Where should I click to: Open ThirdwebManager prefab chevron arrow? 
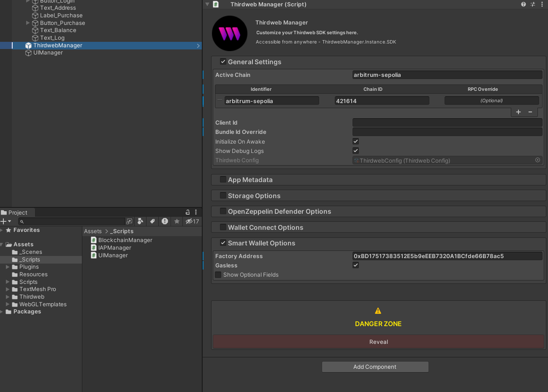(198, 46)
